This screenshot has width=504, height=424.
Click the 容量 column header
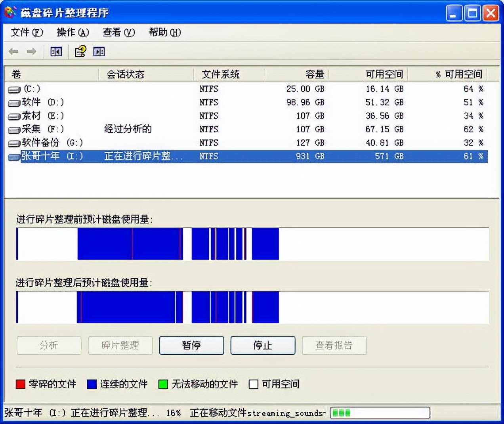tap(314, 74)
